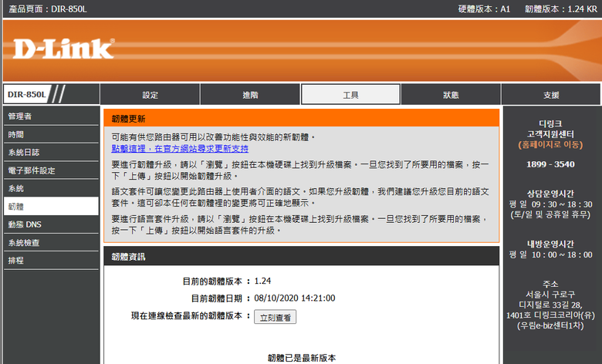
Task: Click the D-Link logo in the banner
Action: click(64, 49)
